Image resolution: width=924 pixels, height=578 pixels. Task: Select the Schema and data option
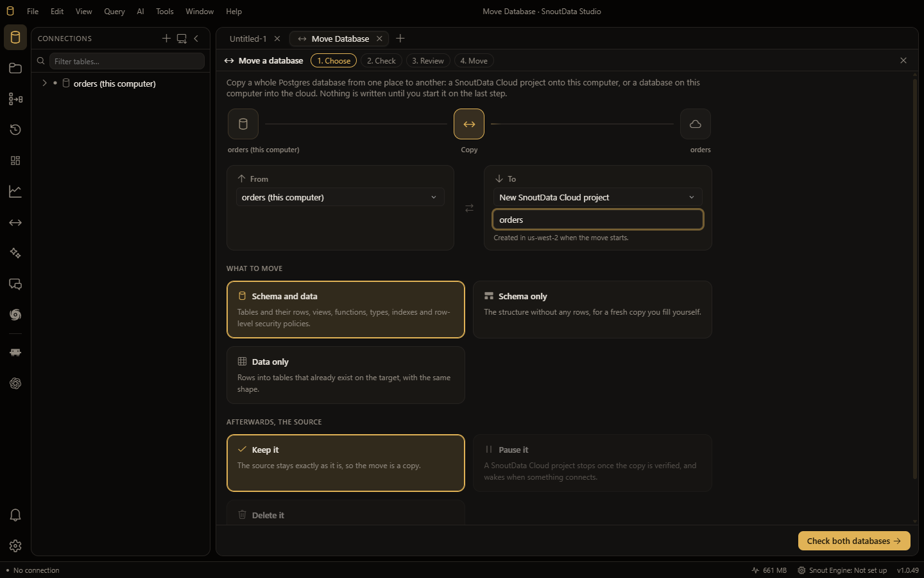click(x=346, y=310)
